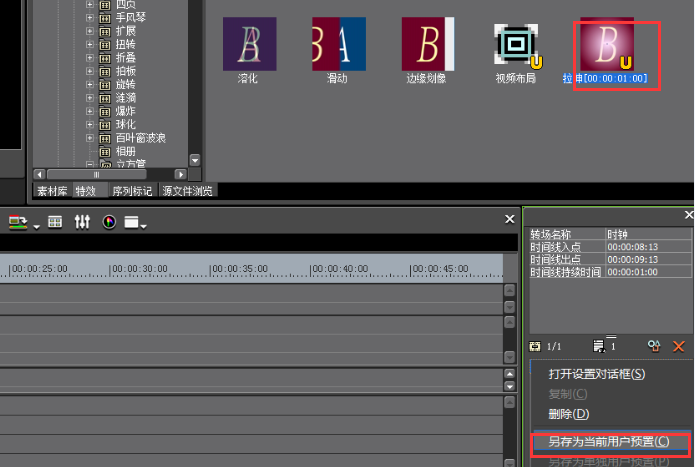This screenshot has width=695, height=467.
Task: Select the 相册 tree item label
Action: 125,152
